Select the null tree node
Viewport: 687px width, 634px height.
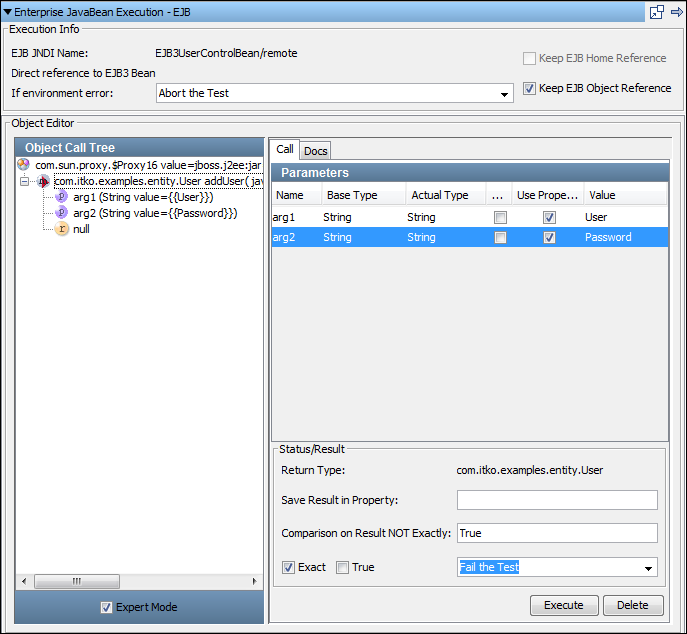point(81,229)
